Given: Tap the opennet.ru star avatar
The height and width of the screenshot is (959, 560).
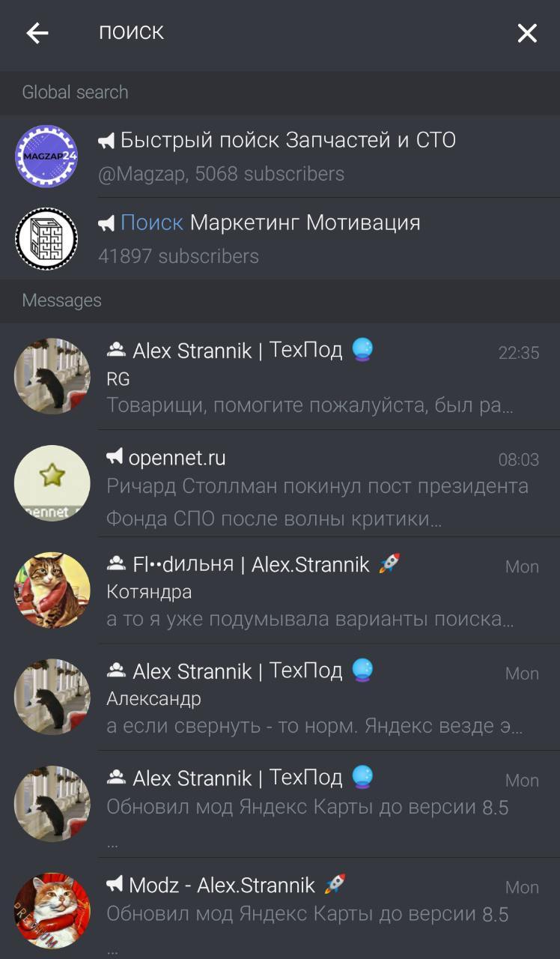Looking at the screenshot, I should (52, 483).
